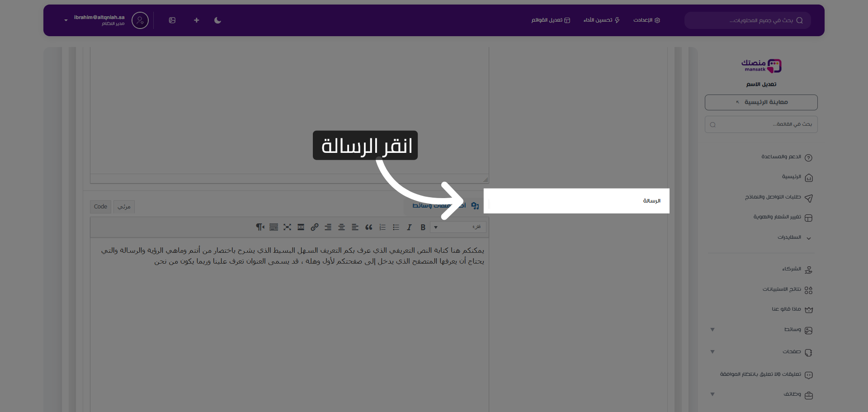Open معاينة الرئيسية preview button
Viewport: 868px width, 412px height.
[760, 102]
